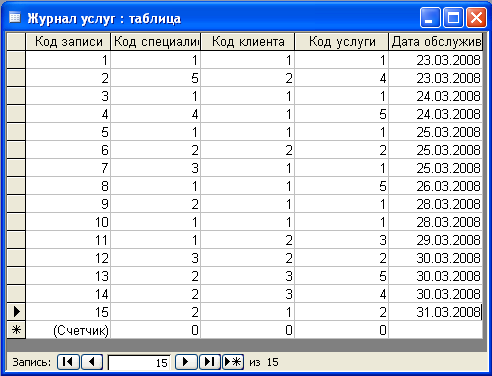Select column header "Код записи"

click(68, 41)
